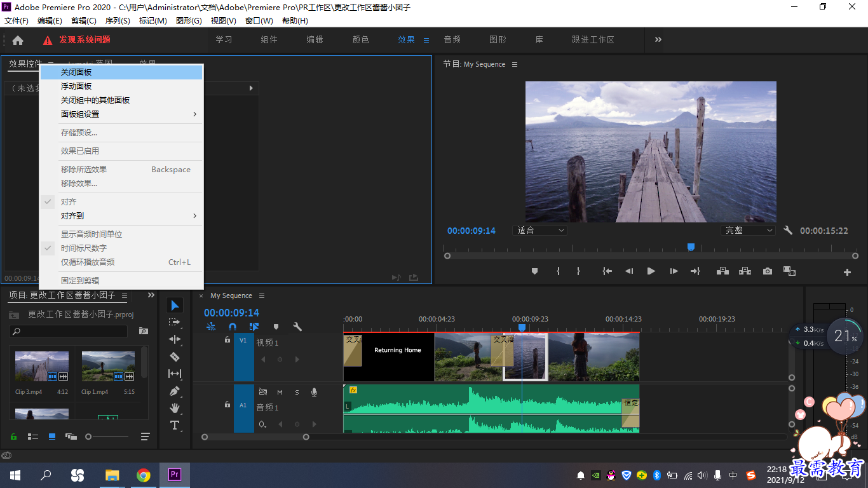Choose 关闭组中的其他面板 menu item
The height and width of the screenshot is (488, 868).
point(121,100)
